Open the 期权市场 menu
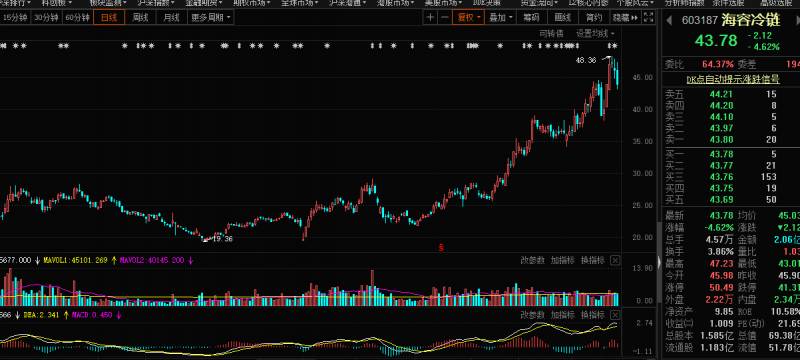This screenshot has height=360, width=800. (252, 3)
